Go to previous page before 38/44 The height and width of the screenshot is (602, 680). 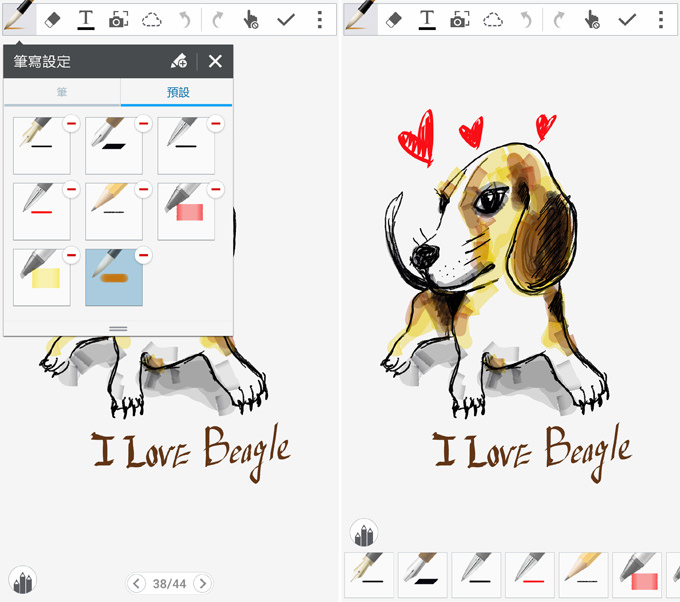point(138,583)
